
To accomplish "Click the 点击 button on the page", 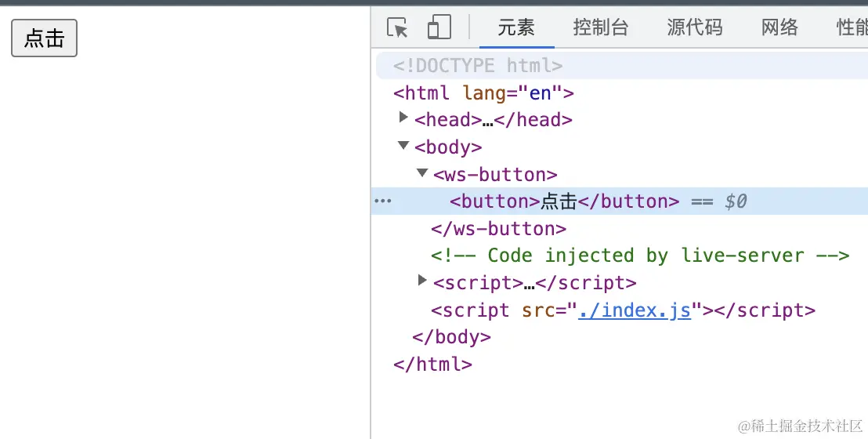I will [45, 38].
